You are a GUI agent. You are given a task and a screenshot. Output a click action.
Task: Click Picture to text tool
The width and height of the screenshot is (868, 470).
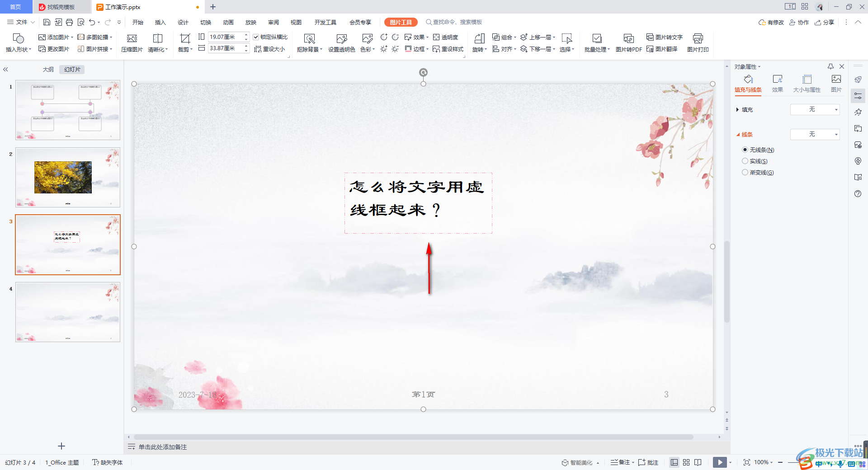[x=664, y=37]
